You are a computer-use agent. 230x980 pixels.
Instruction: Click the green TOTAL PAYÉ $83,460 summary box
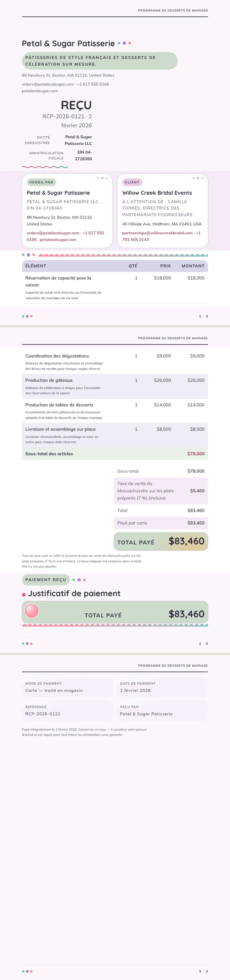161,541
